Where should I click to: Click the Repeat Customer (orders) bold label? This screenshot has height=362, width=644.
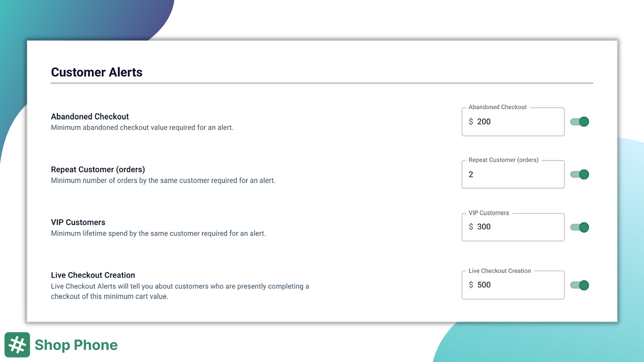coord(98,169)
